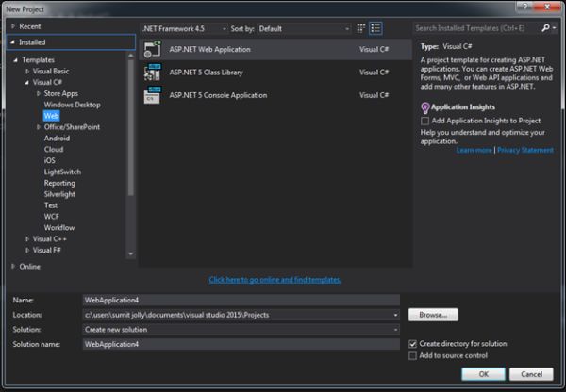The image size is (566, 392).
Task: Switch to medium icons list view
Action: 375,28
